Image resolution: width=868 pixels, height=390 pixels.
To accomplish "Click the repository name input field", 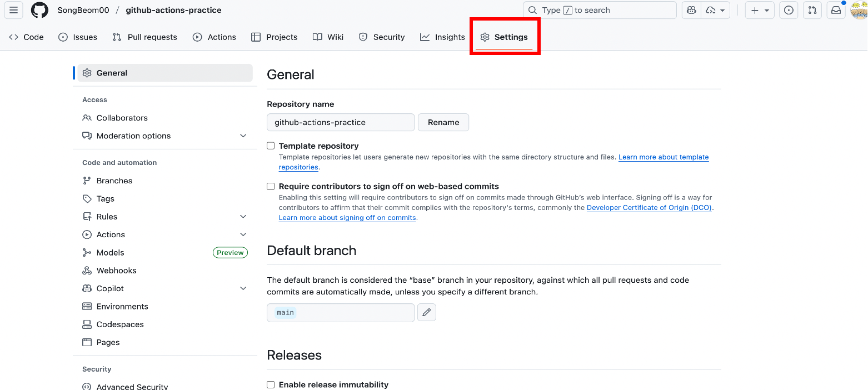I will tap(341, 122).
